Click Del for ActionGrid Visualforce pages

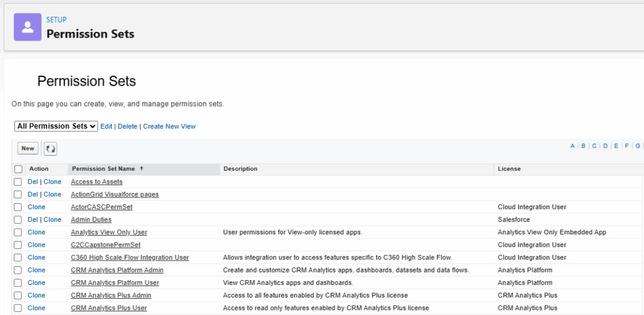coord(33,194)
